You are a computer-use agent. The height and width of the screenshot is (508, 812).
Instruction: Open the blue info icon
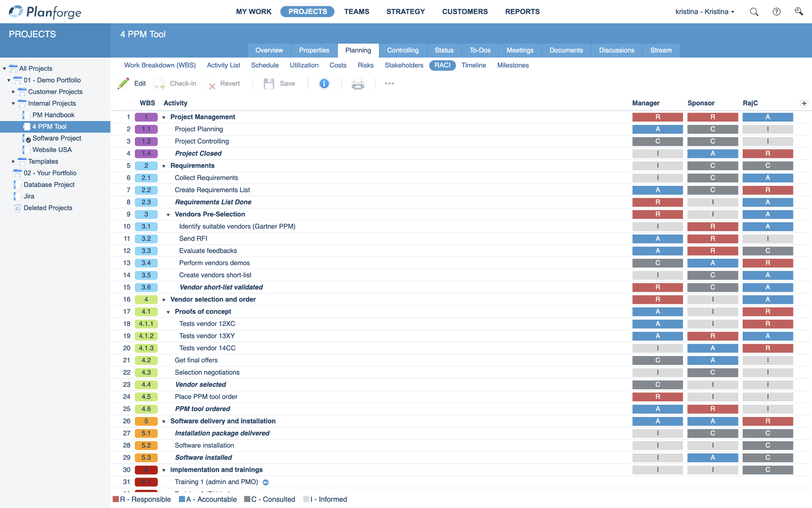[x=324, y=83]
